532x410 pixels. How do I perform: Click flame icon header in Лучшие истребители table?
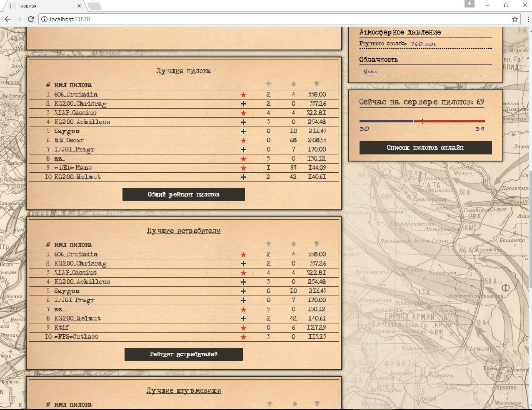click(x=293, y=244)
